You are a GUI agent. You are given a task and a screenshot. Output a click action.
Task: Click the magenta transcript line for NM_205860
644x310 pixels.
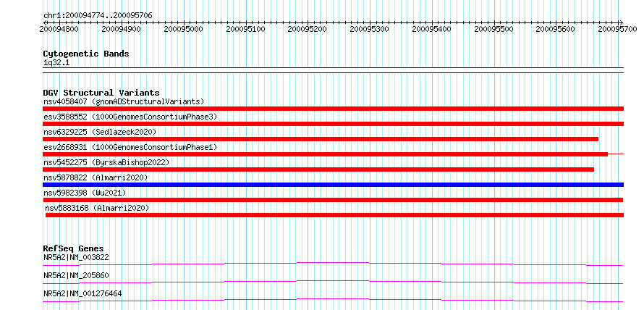click(333, 282)
